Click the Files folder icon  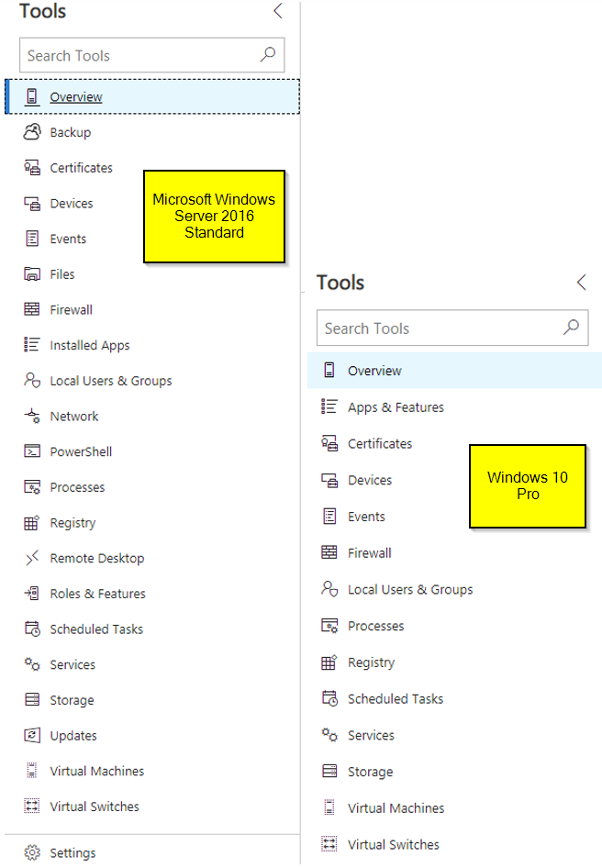(32, 274)
